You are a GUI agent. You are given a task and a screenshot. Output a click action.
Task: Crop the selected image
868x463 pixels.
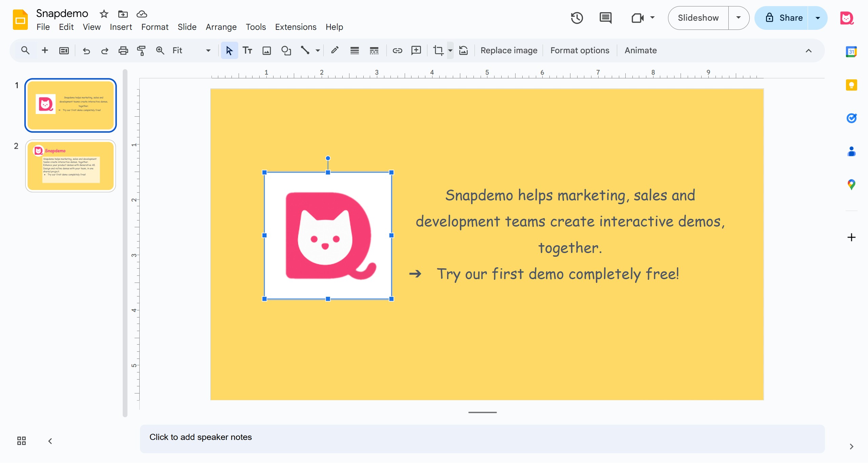pyautogui.click(x=438, y=51)
